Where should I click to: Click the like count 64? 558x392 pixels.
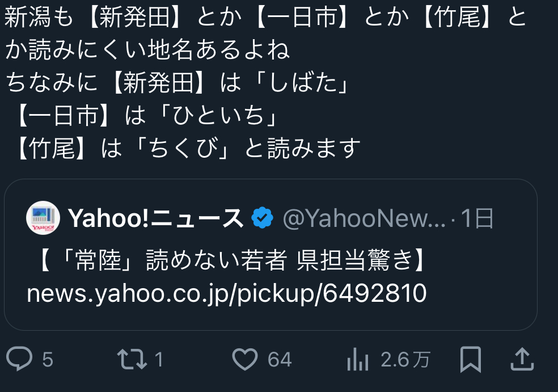click(280, 359)
